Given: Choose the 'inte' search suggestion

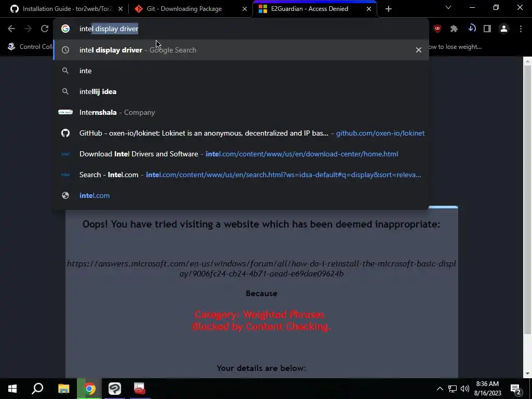Looking at the screenshot, I should 241,71.
